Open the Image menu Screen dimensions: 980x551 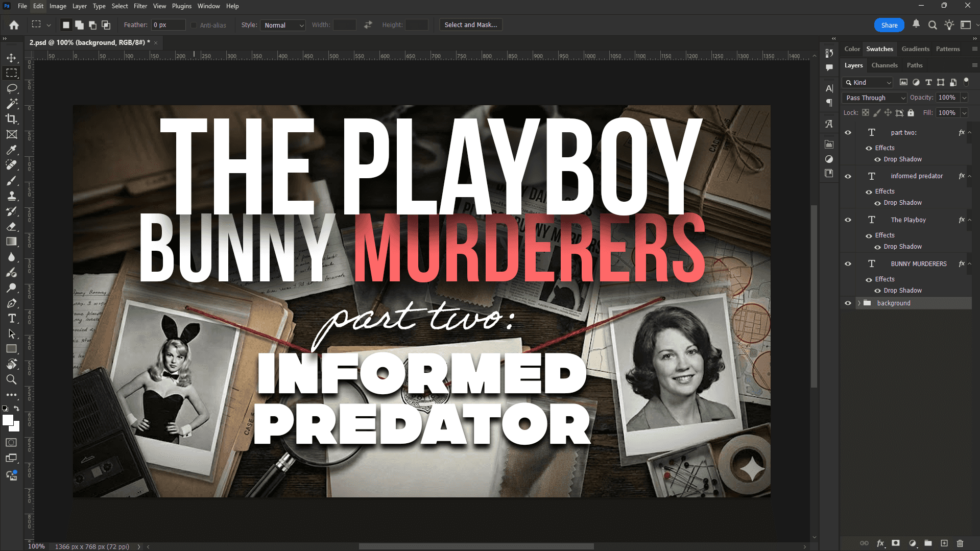(58, 6)
